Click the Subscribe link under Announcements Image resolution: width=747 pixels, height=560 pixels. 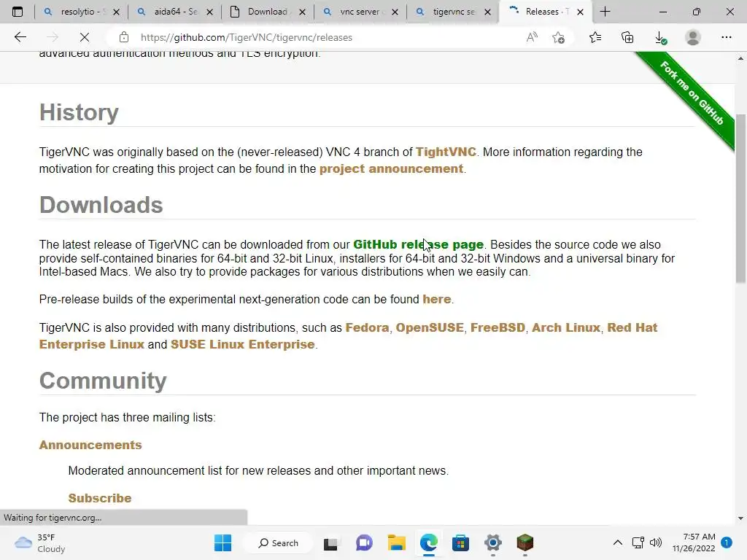click(x=99, y=498)
